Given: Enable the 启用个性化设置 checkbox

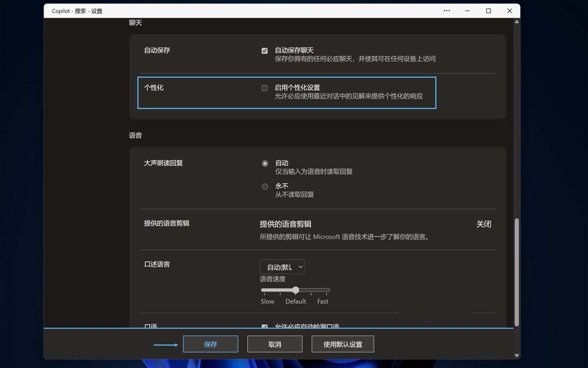Looking at the screenshot, I should pyautogui.click(x=265, y=88).
